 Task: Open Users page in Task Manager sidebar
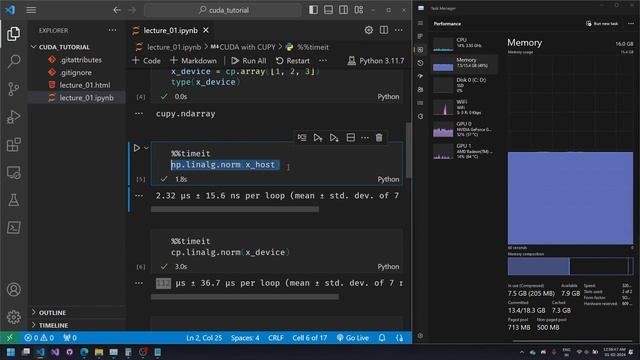tap(420, 90)
